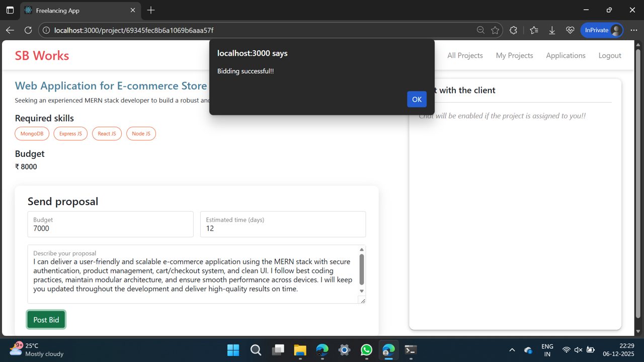Show hidden tray icons chevron

tap(512, 350)
